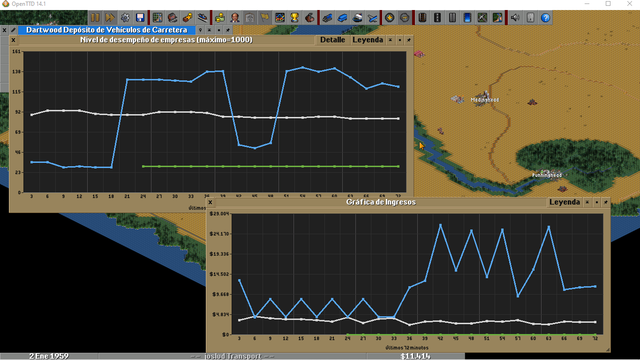Show the aircraft list icon
Screen dimensions: 640x360
[x=372, y=18]
